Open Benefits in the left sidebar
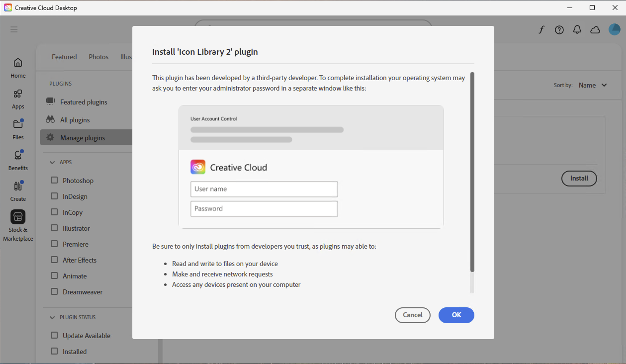This screenshot has width=626, height=364. tap(18, 160)
